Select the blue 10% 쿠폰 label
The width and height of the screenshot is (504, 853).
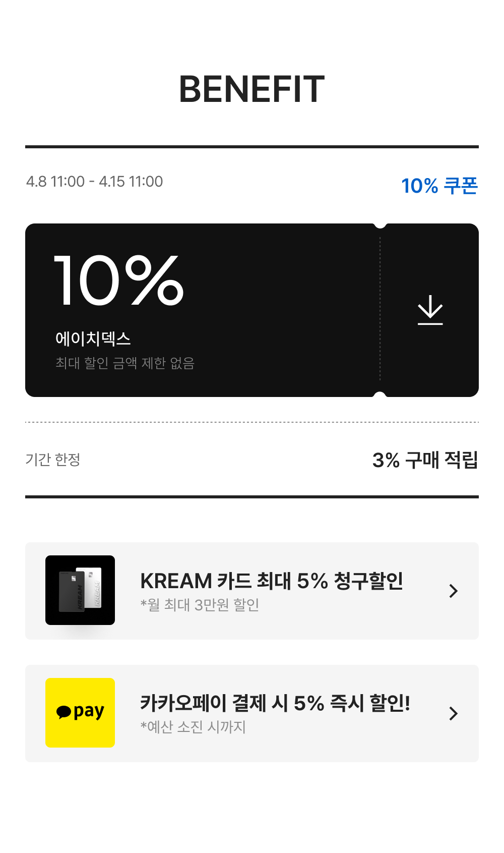click(x=439, y=186)
